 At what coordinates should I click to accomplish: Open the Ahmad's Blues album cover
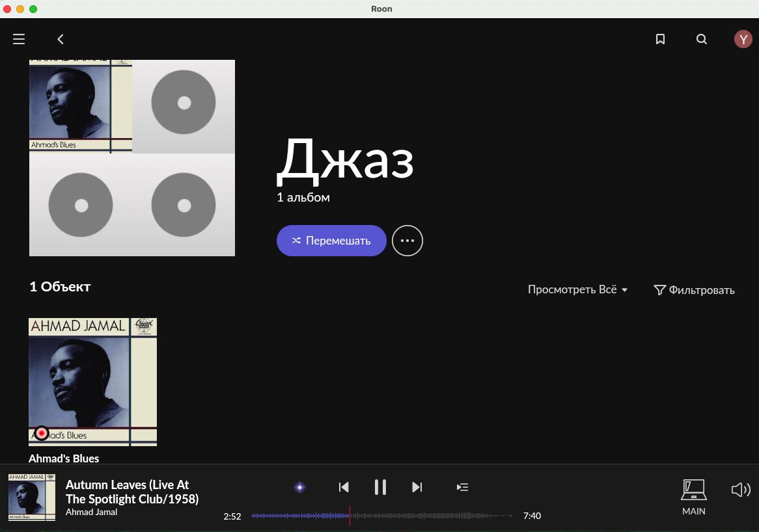point(93,382)
